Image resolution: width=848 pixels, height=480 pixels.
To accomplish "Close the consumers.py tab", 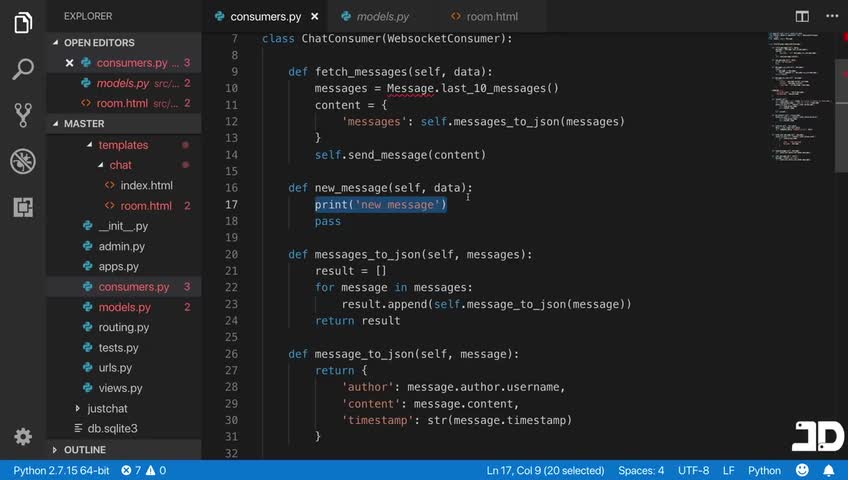I will click(x=314, y=17).
